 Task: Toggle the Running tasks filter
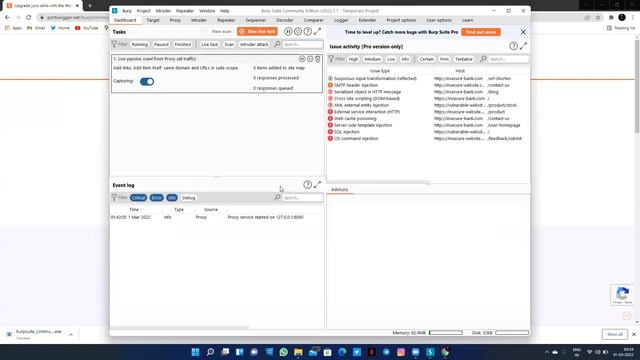pyautogui.click(x=140, y=44)
